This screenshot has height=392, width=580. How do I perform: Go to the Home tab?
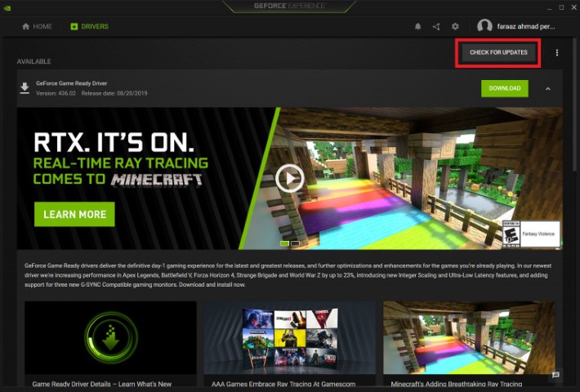[37, 26]
